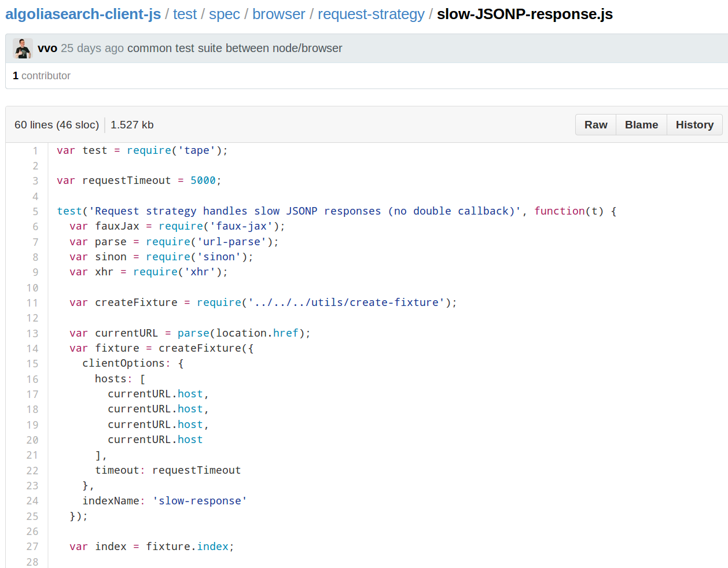Click the '25 days ago' timestamp
728x568 pixels.
tap(92, 48)
